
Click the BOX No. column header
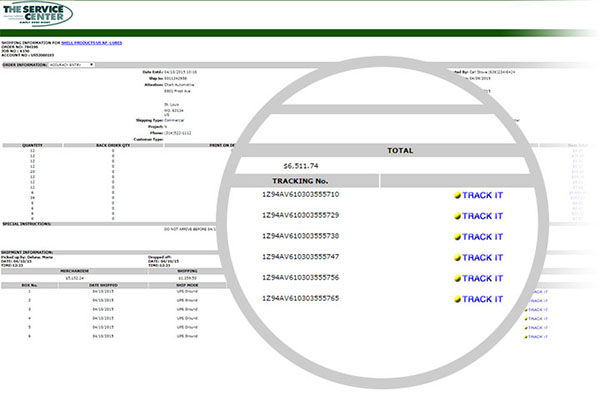point(30,284)
